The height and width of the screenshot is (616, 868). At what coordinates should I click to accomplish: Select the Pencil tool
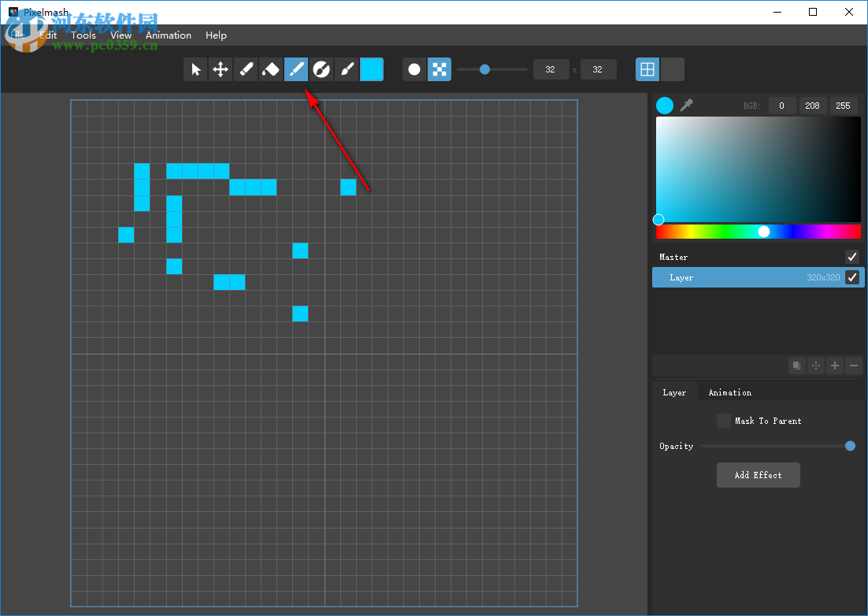click(x=246, y=69)
